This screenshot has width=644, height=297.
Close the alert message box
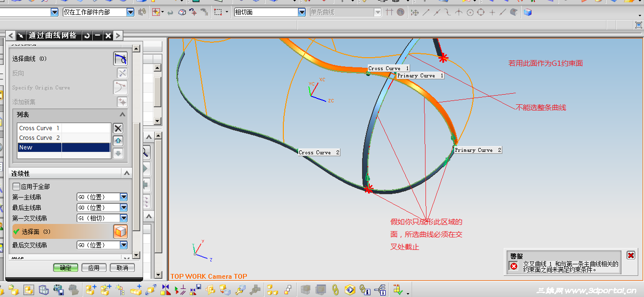[x=631, y=256]
